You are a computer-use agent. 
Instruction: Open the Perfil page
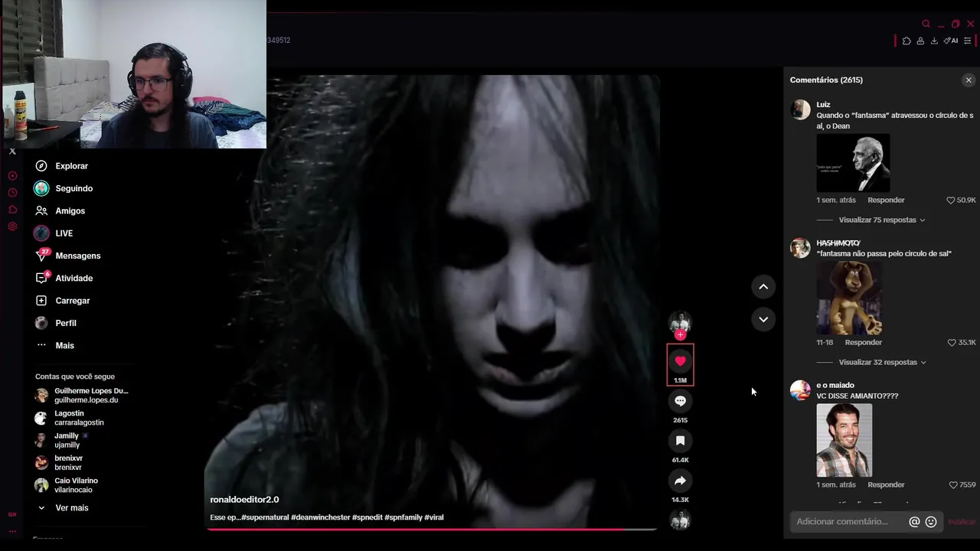(55, 323)
